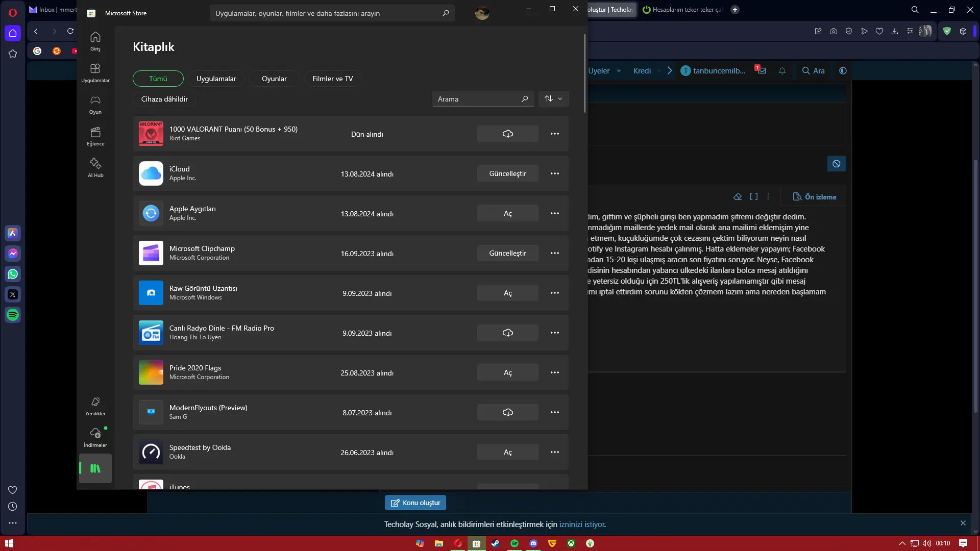Screen dimensions: 980x551
Task: Open more options for Speedtest by Ookla
Action: [x=555, y=452]
